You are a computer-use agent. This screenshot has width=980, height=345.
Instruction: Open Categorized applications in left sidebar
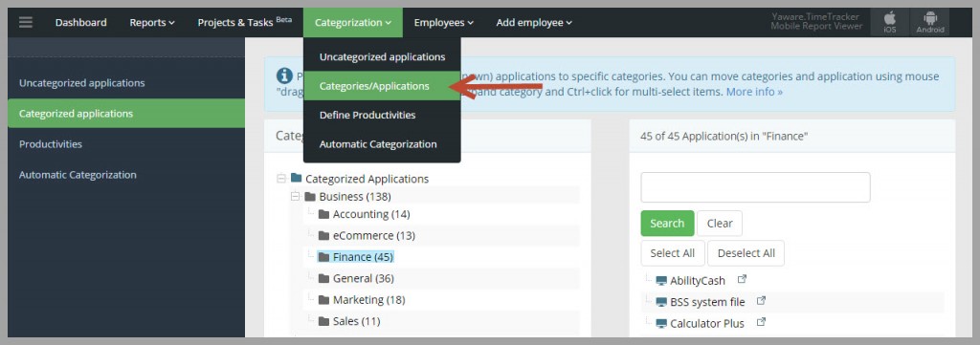[x=126, y=114]
